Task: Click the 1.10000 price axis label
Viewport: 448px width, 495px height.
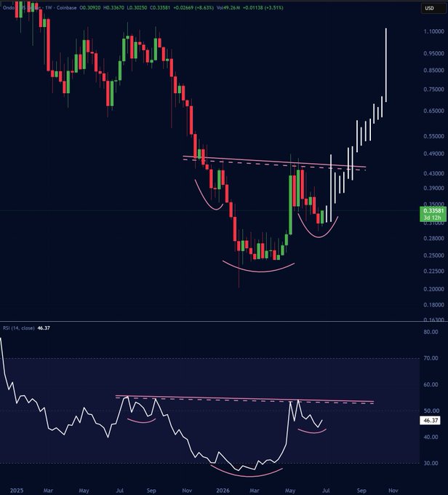Action: [x=433, y=31]
